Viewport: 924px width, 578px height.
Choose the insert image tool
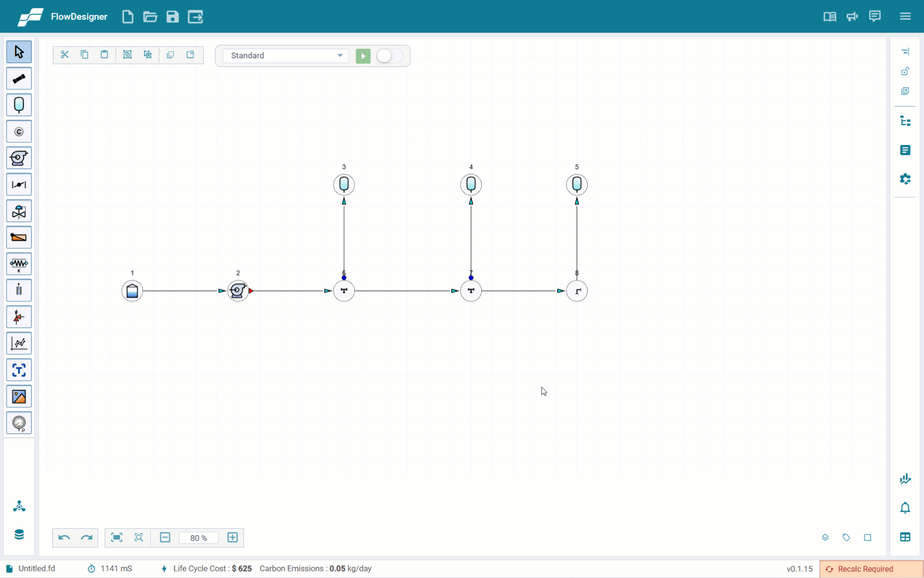tap(19, 397)
